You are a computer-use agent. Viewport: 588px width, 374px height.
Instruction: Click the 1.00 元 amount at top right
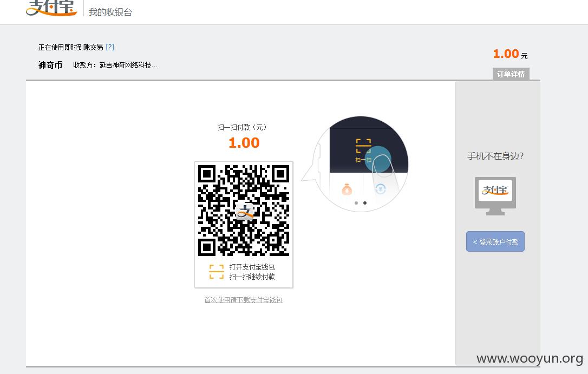(511, 54)
